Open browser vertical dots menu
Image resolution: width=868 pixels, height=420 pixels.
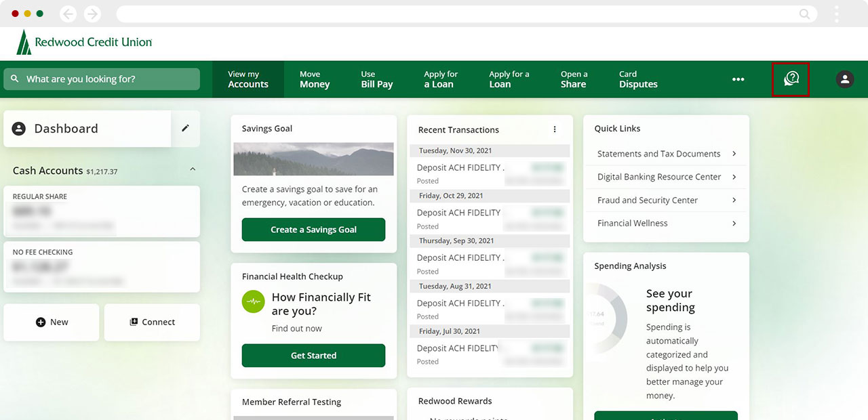pyautogui.click(x=837, y=14)
